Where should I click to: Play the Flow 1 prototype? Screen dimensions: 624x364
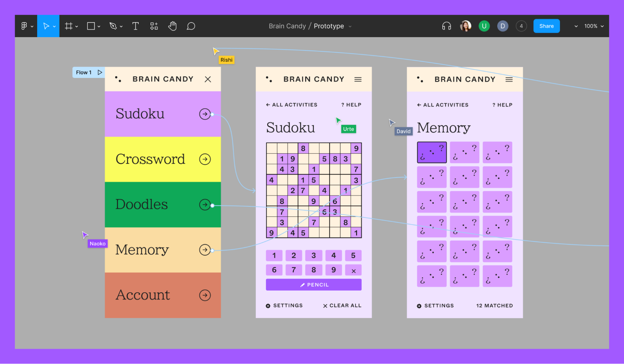click(100, 72)
